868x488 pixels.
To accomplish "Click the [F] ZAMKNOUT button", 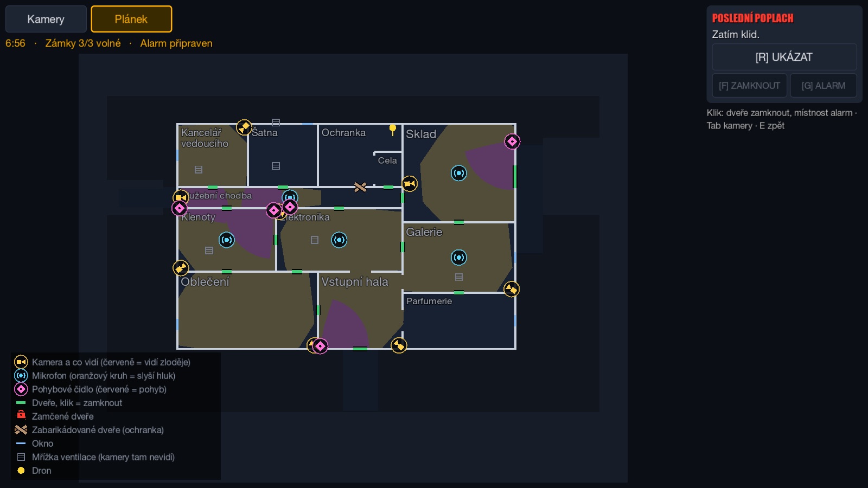I will tap(749, 86).
